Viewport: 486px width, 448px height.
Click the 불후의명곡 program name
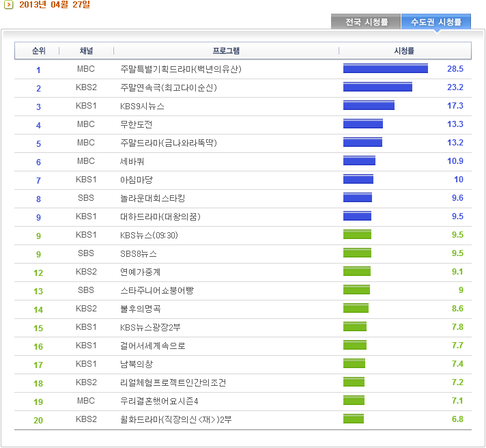coord(141,309)
